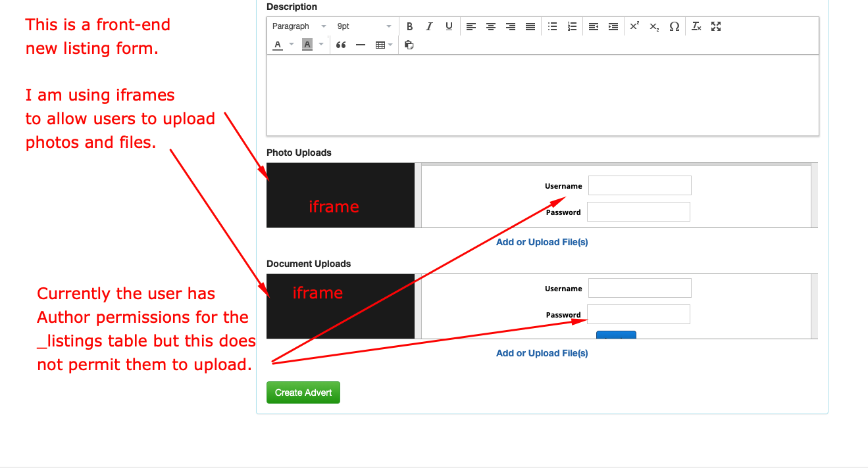Click the Create Advert button
Image resolution: width=868 pixels, height=476 pixels.
point(303,393)
